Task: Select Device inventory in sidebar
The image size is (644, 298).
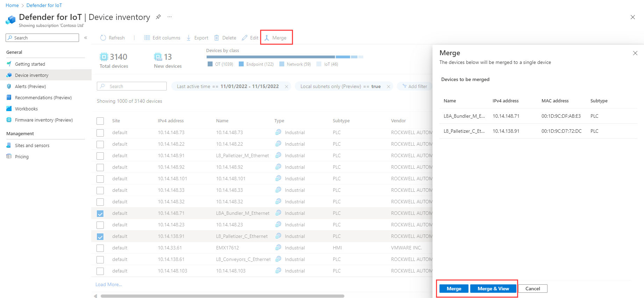Action: pos(46,75)
